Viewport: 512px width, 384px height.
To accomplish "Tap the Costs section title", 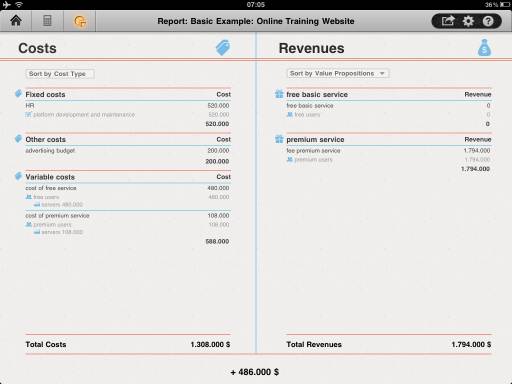I will [x=37, y=48].
